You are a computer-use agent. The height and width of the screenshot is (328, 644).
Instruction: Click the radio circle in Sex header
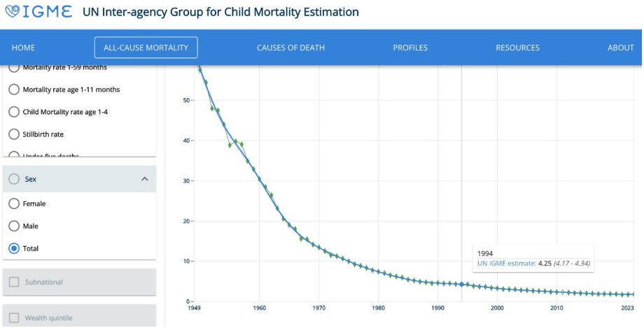14,179
